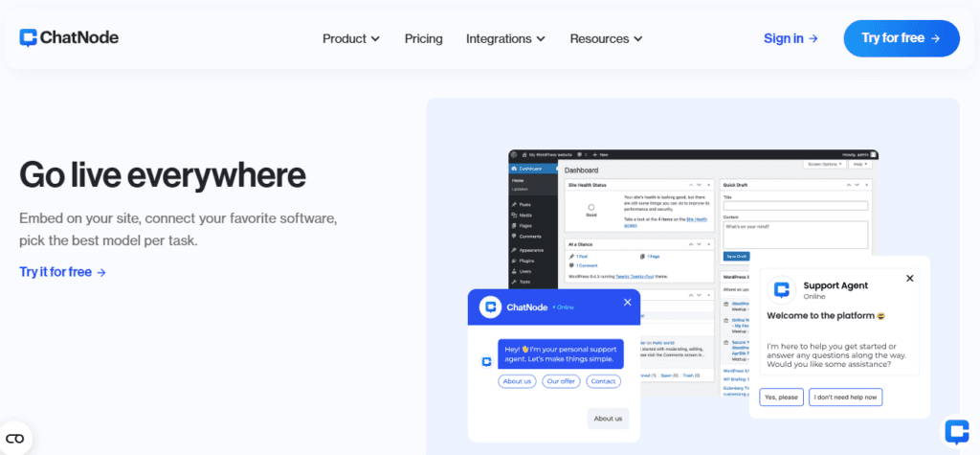
Task: Click My WordPress website in admin bar
Action: pos(547,154)
